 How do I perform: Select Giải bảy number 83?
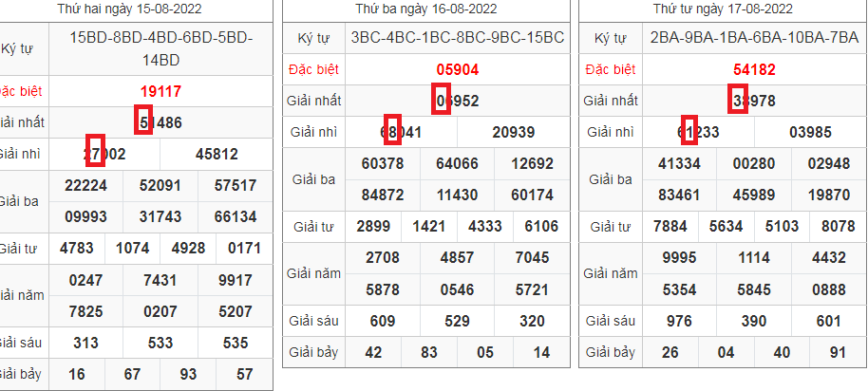click(430, 352)
